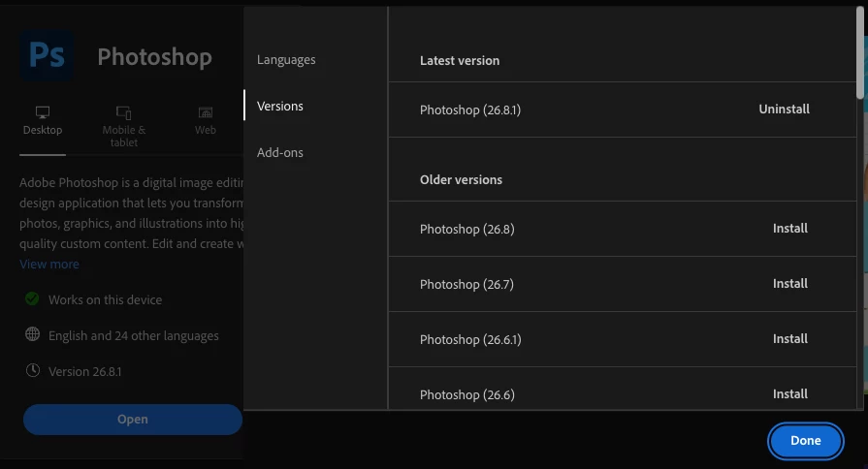The width and height of the screenshot is (868, 469).
Task: Install Photoshop (26.6.1)
Action: pos(790,338)
